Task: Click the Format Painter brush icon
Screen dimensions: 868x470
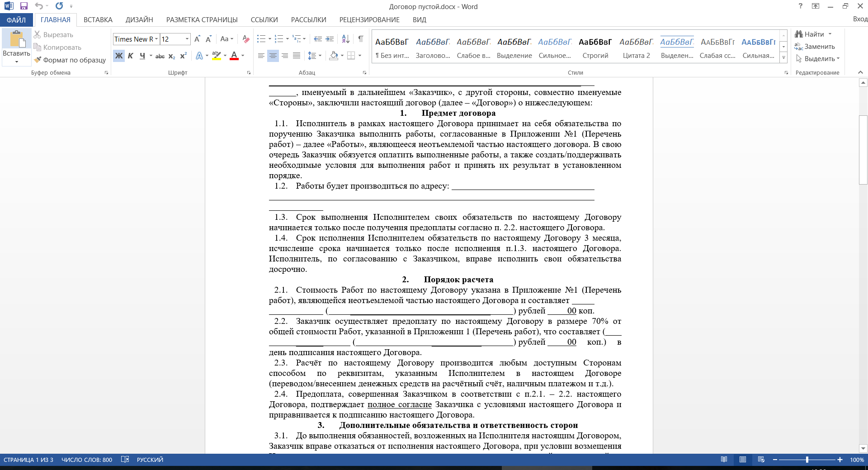Action: tap(38, 60)
